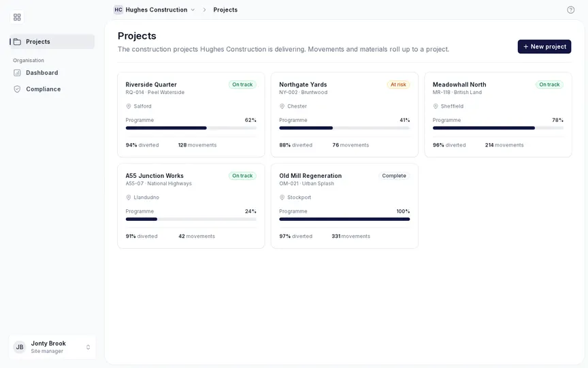Viewport: 588px width, 368px height.
Task: Click the 42 movements text
Action: [x=197, y=236]
